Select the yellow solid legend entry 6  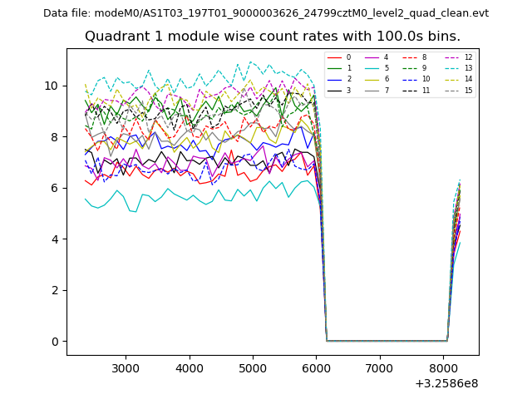[377, 79]
